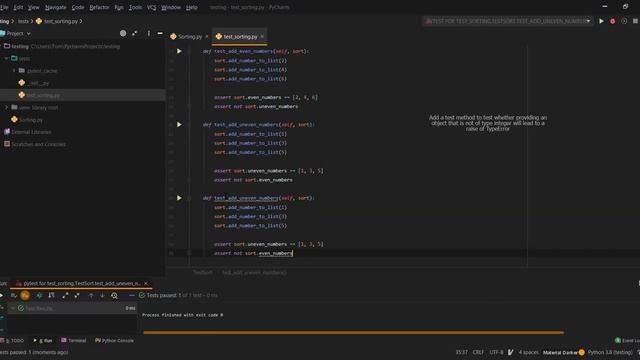The width and height of the screenshot is (640, 360).
Task: Select the test_sorting.py editor tab
Action: click(240, 36)
